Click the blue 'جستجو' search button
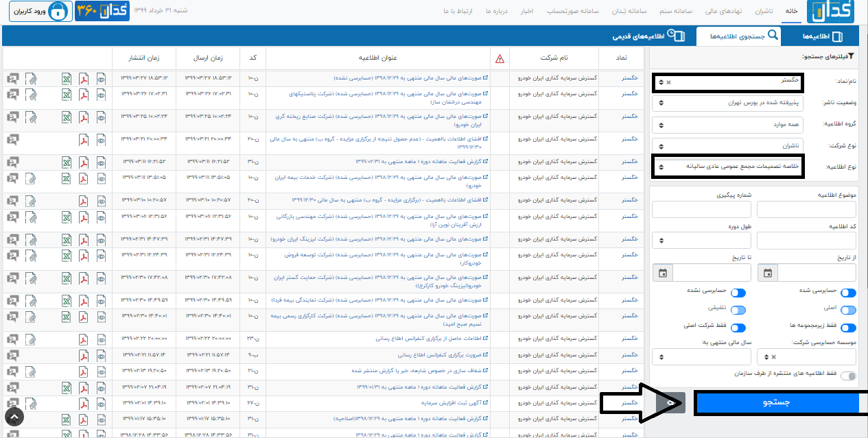Screen dimensions: 868x438 click(777, 403)
